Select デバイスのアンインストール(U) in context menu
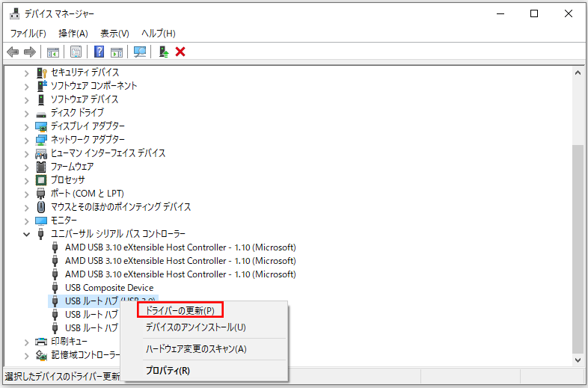 [x=195, y=327]
